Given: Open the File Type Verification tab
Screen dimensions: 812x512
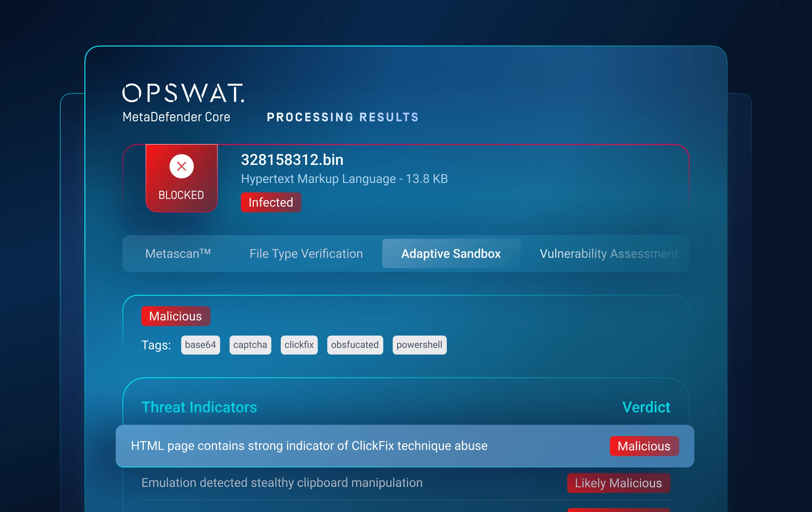Looking at the screenshot, I should tap(306, 253).
